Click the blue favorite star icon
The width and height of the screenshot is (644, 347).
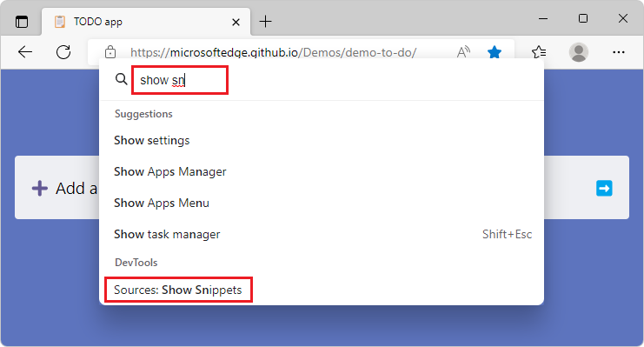495,52
